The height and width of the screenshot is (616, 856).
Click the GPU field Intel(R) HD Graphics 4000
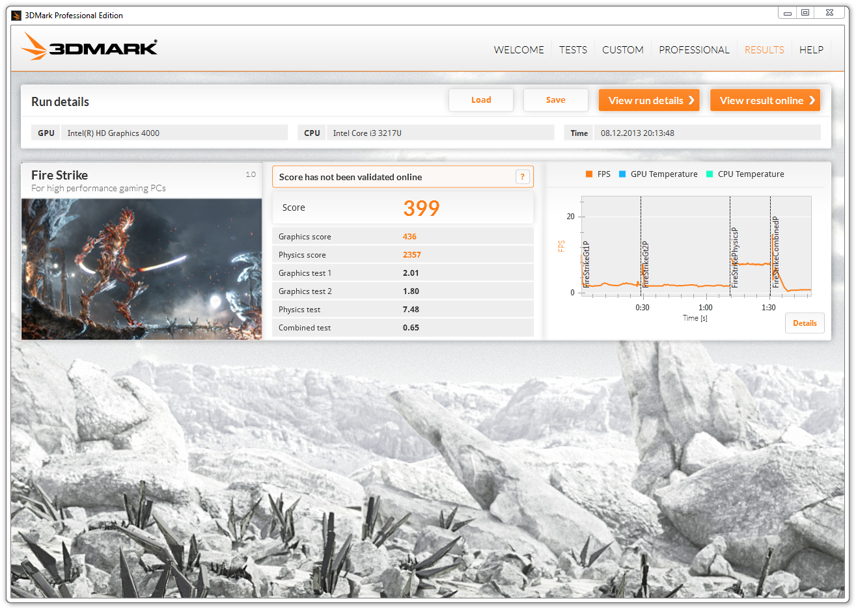pyautogui.click(x=174, y=133)
